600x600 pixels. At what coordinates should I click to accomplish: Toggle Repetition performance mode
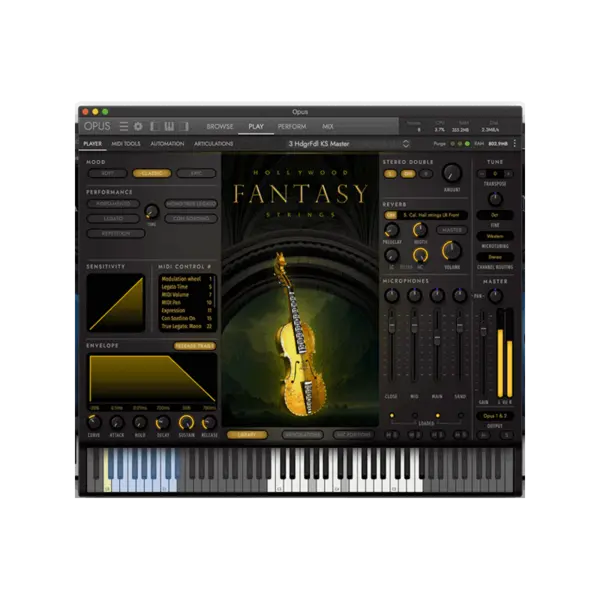coord(116,233)
